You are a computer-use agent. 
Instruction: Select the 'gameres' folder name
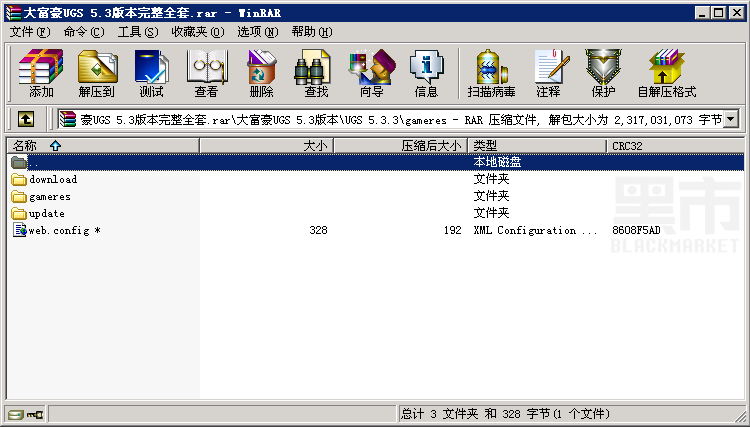(50, 197)
